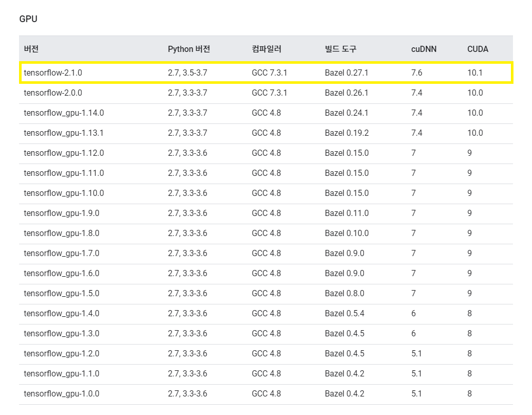Click Bazel 0.4.2 in tensorflow_gpu-1.0.0 row
The width and height of the screenshot is (532, 415).
344,392
